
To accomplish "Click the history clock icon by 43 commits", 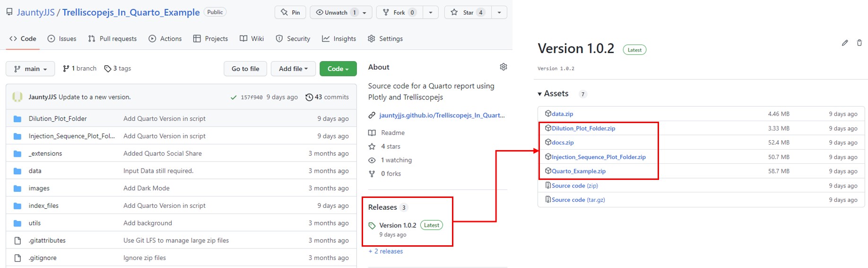I will [x=309, y=97].
